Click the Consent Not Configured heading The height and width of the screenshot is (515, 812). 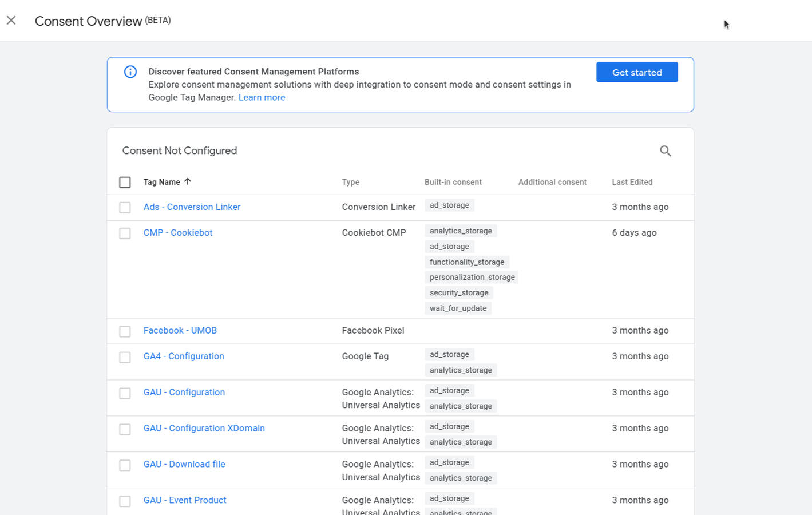[180, 150]
